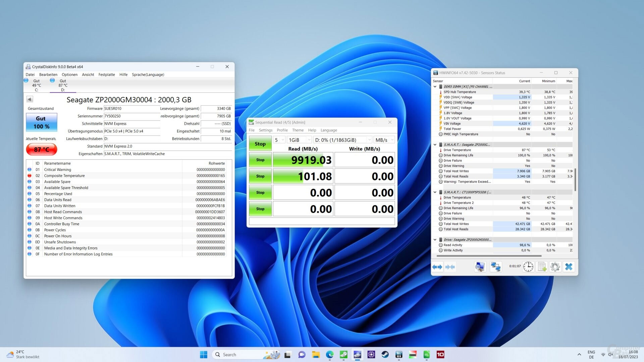Click the HWiNFO summary monitor magnifier icon
The height and width of the screenshot is (362, 644).
[x=480, y=267]
